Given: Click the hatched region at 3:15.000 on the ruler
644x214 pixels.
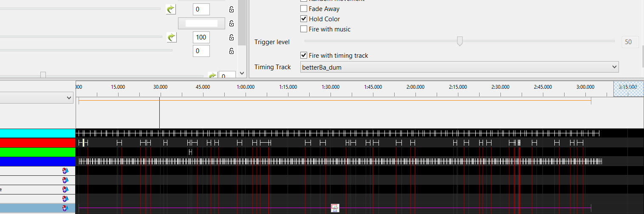Looking at the screenshot, I should [x=628, y=89].
